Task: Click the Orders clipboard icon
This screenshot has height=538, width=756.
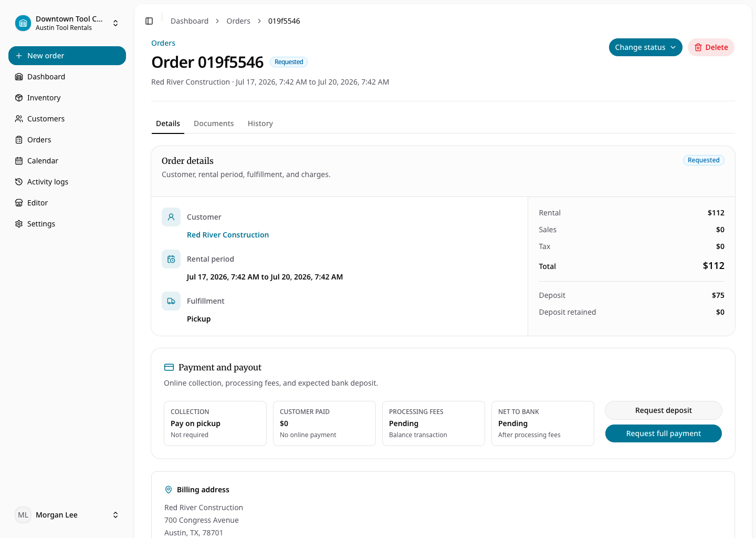Action: (19, 140)
